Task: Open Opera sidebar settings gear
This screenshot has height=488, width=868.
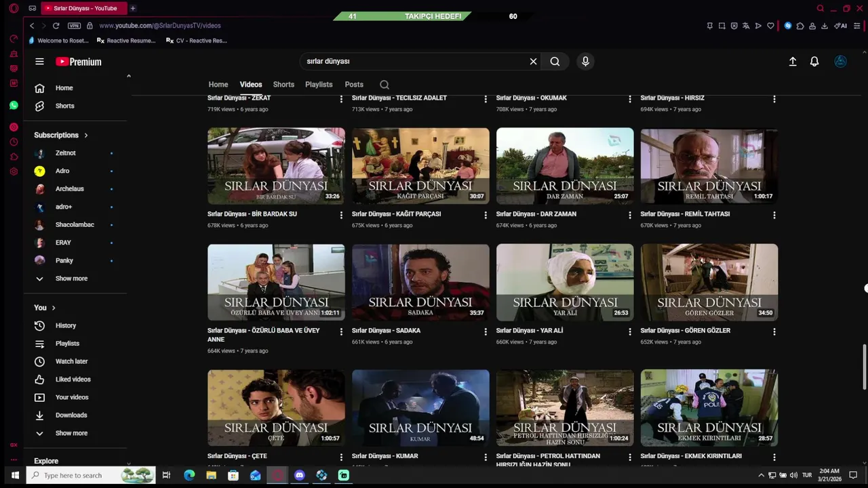Action: tap(14, 171)
